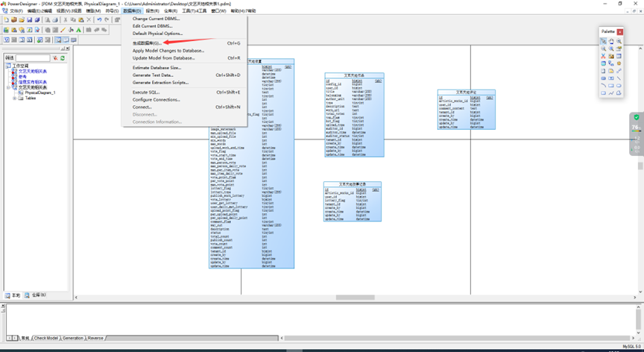The image size is (644, 352).
Task: Choose Configure Connections menu entry
Action: (x=157, y=100)
